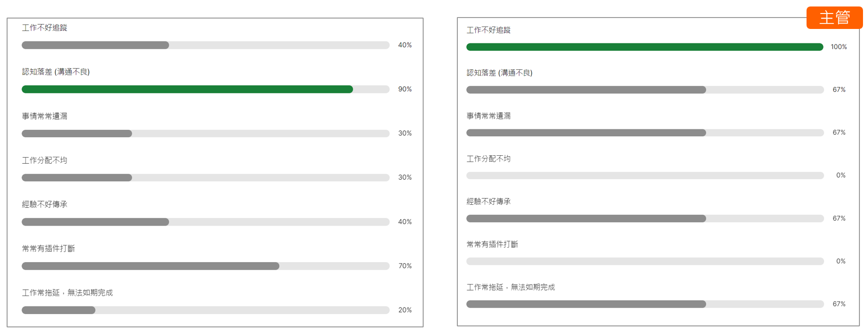The image size is (868, 332).
Task: Click the empty 0% bar under 工作分配不均
Action: point(645,176)
